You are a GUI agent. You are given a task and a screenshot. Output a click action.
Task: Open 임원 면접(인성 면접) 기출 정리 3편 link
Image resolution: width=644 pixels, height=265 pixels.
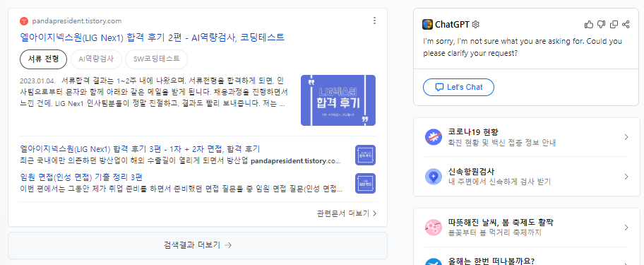[x=81, y=177]
